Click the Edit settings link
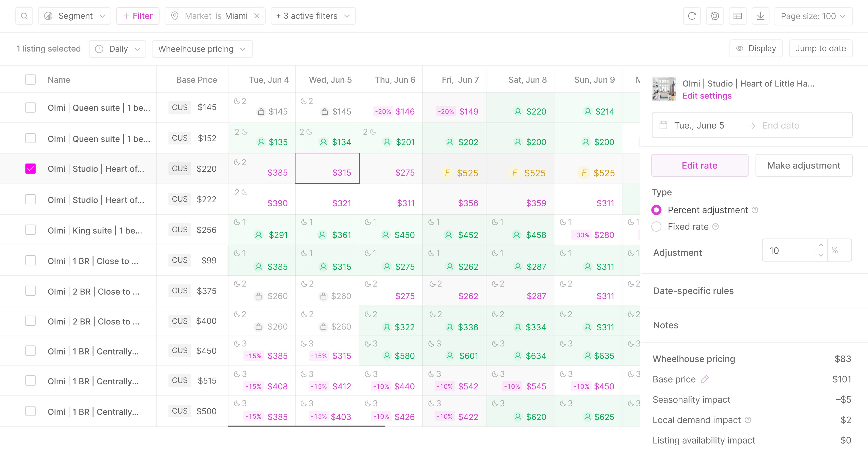Screen dimensions: 868x453 coord(707,96)
